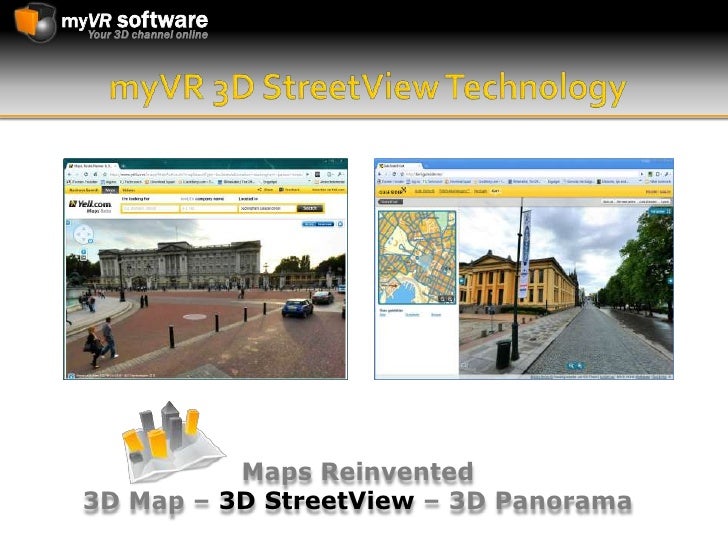Click the 3D city map icon

click(x=173, y=441)
